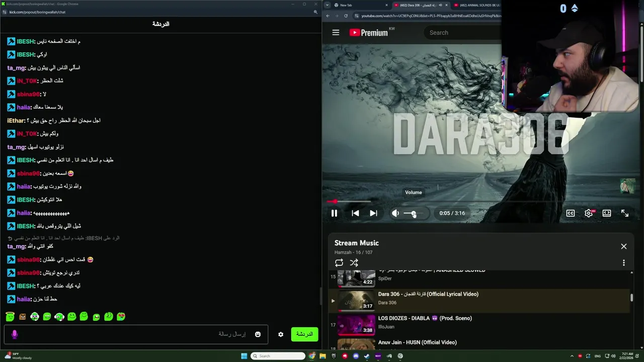
Task: Open Chrome from the taskbar
Action: 312,356
